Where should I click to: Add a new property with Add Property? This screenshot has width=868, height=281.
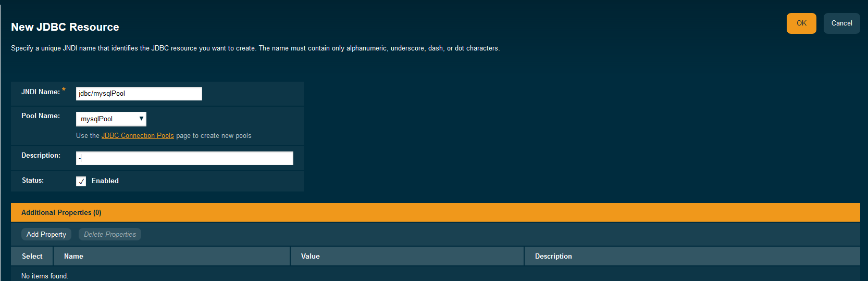pyautogui.click(x=46, y=234)
